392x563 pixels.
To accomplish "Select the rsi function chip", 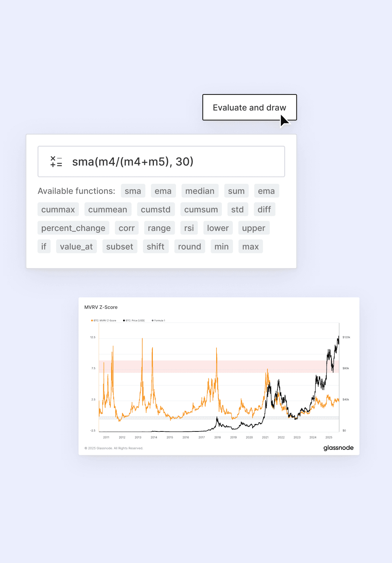I will pos(189,228).
